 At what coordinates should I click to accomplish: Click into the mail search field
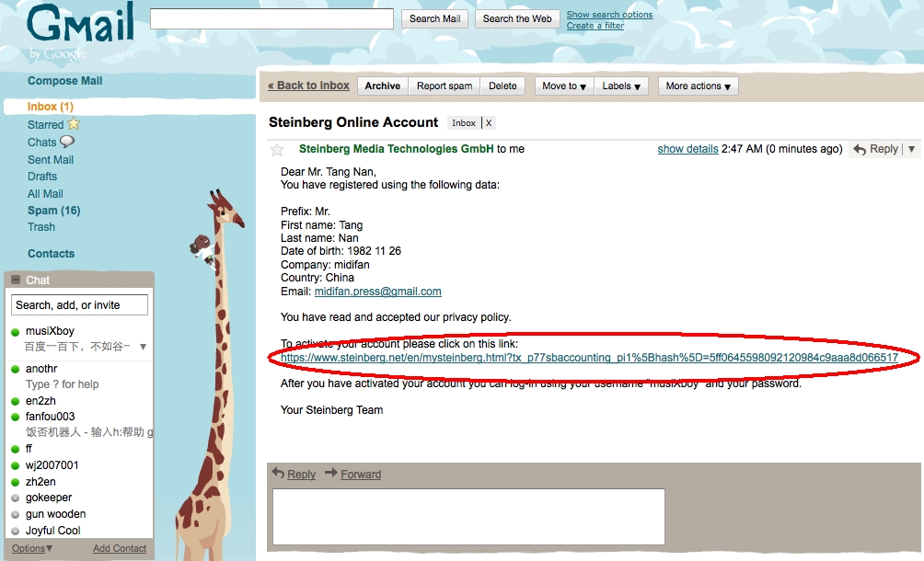click(x=271, y=18)
